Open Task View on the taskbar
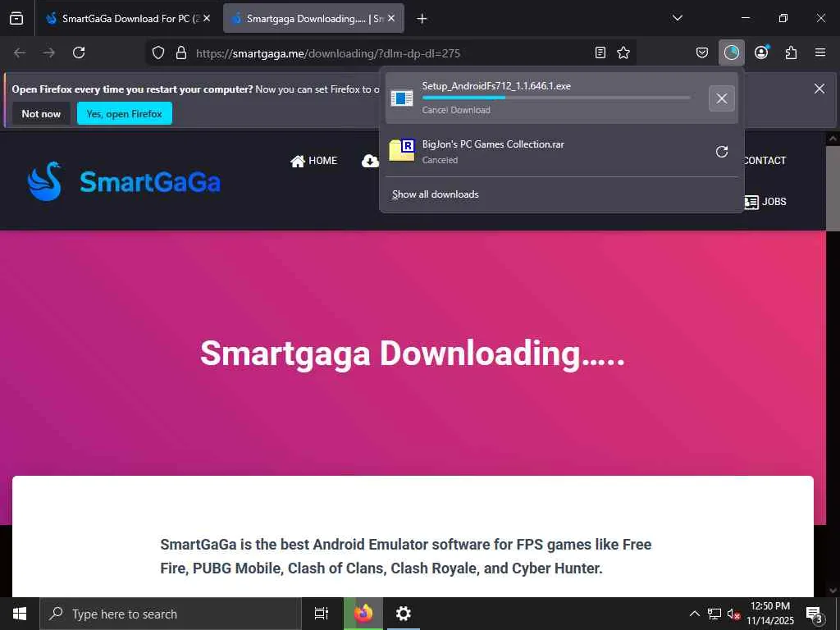Image resolution: width=840 pixels, height=630 pixels. pos(321,614)
